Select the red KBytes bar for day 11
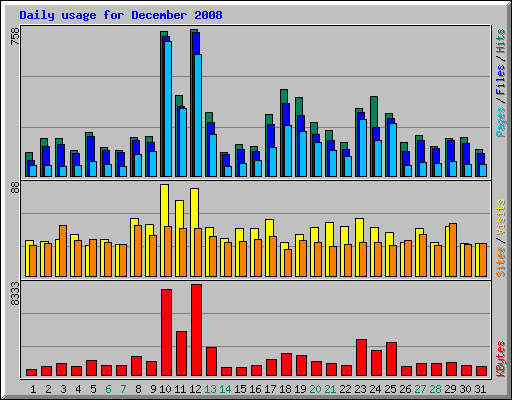The image size is (512, 400). (181, 354)
